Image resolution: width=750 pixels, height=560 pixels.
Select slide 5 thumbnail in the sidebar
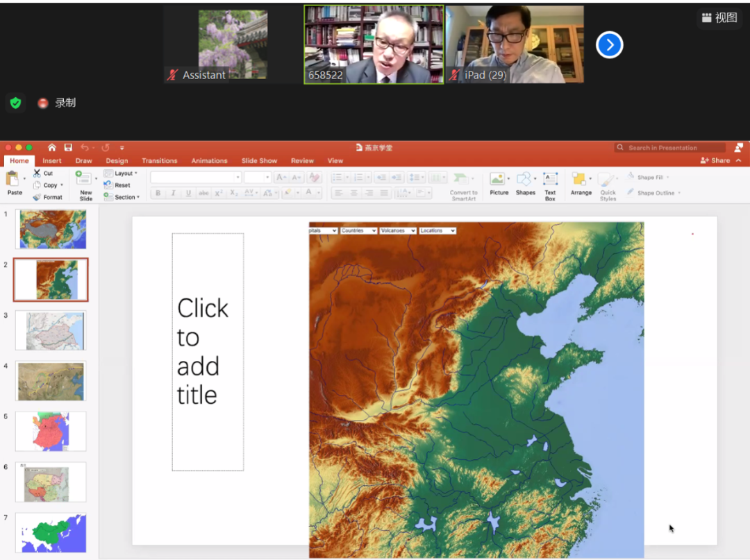tap(51, 431)
